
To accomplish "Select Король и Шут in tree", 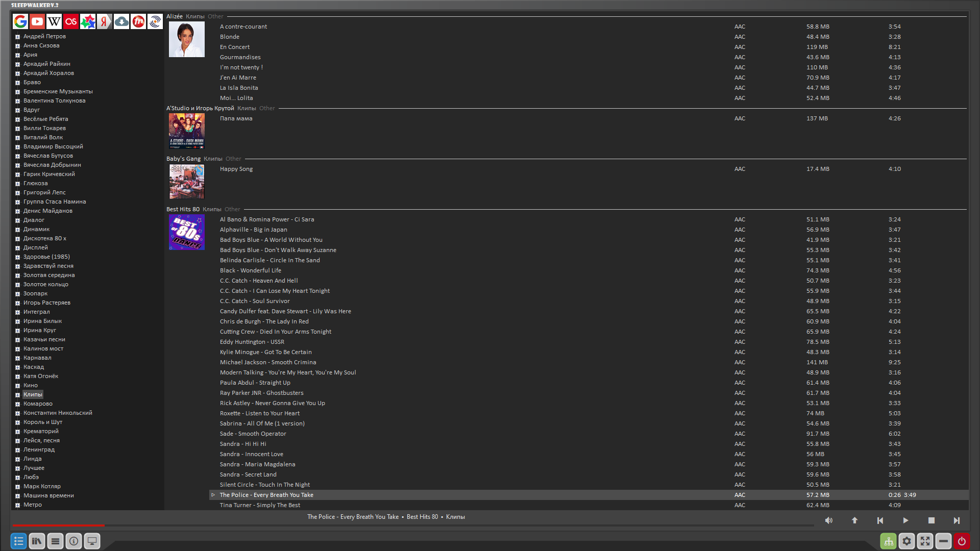I will click(43, 422).
